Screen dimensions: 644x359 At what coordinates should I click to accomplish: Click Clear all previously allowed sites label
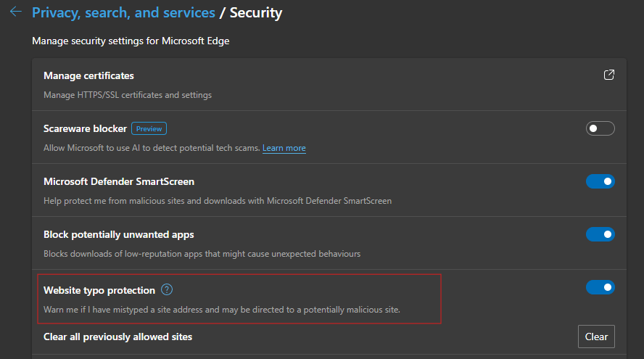coord(117,337)
